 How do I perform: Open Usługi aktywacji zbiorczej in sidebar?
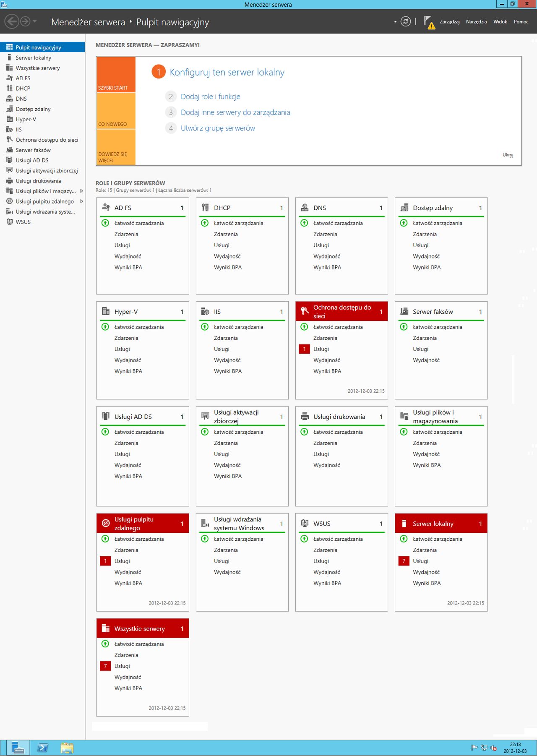(x=42, y=170)
